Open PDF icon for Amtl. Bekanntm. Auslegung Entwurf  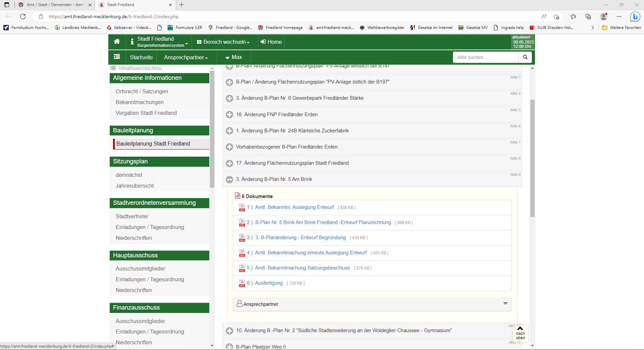point(242,208)
